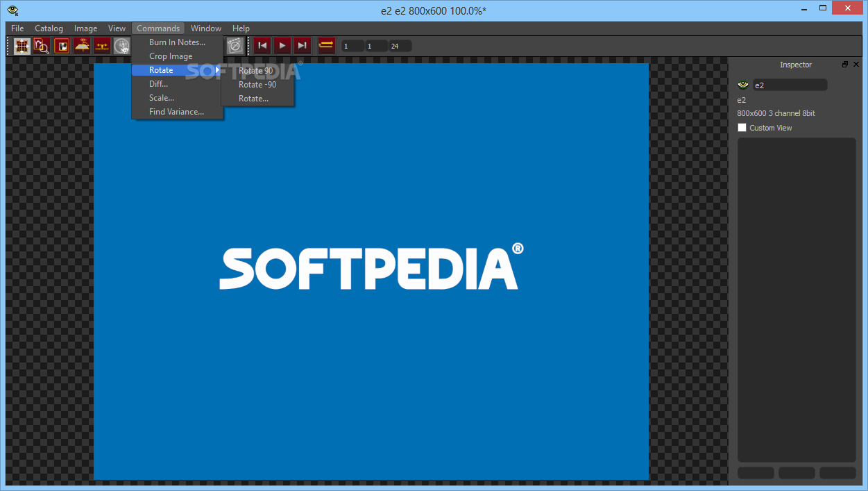The image size is (868, 491).
Task: Choose the Scale... command
Action: (x=177, y=98)
